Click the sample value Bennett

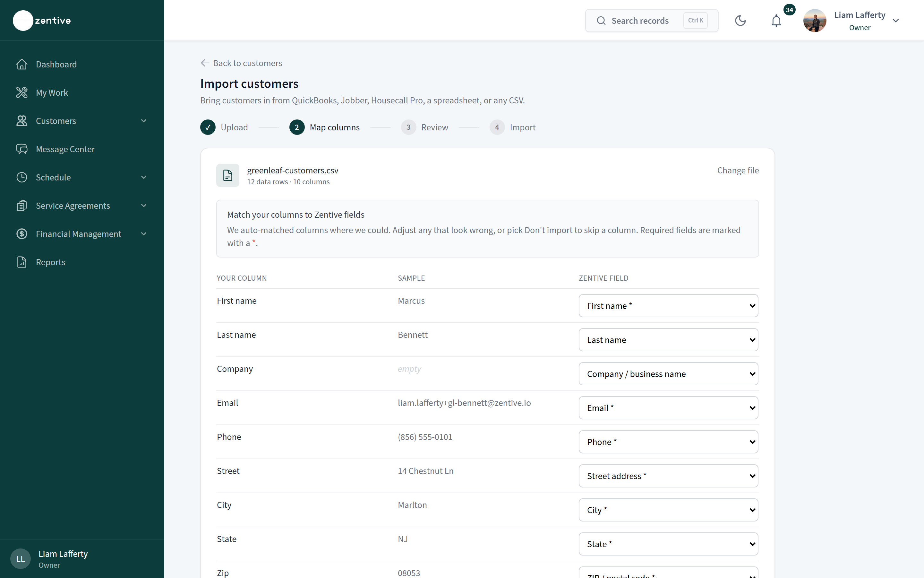413,335
